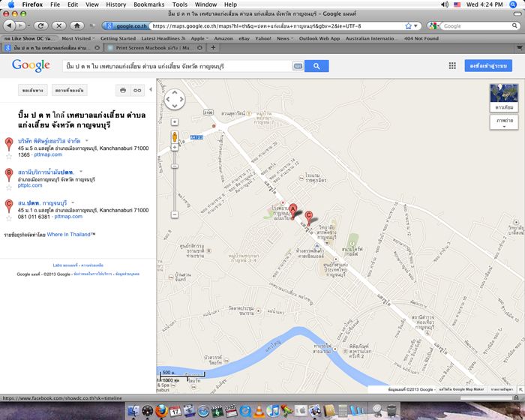
Task: Collapse the left results panel
Action: pyautogui.click(x=150, y=89)
